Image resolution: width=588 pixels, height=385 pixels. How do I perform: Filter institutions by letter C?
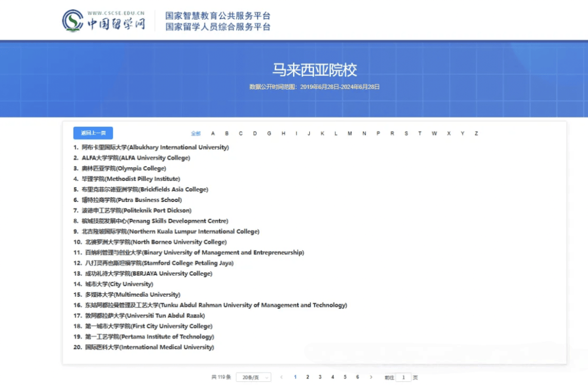click(241, 133)
